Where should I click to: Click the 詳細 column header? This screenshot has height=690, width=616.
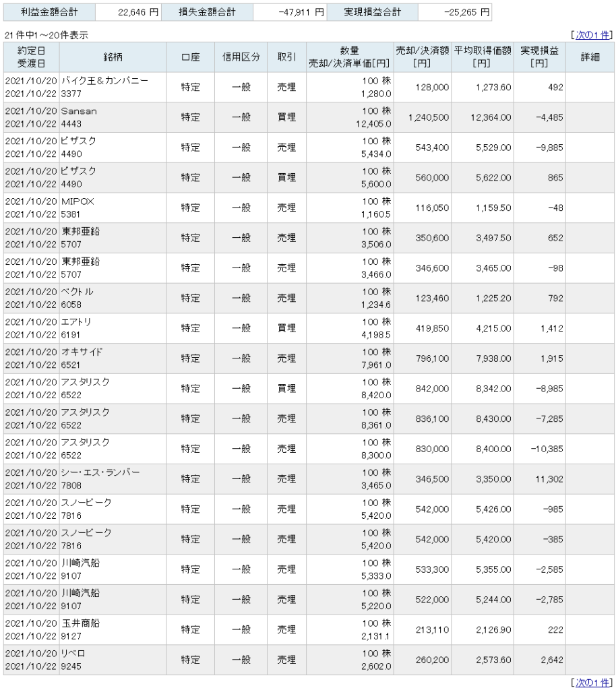tap(590, 57)
